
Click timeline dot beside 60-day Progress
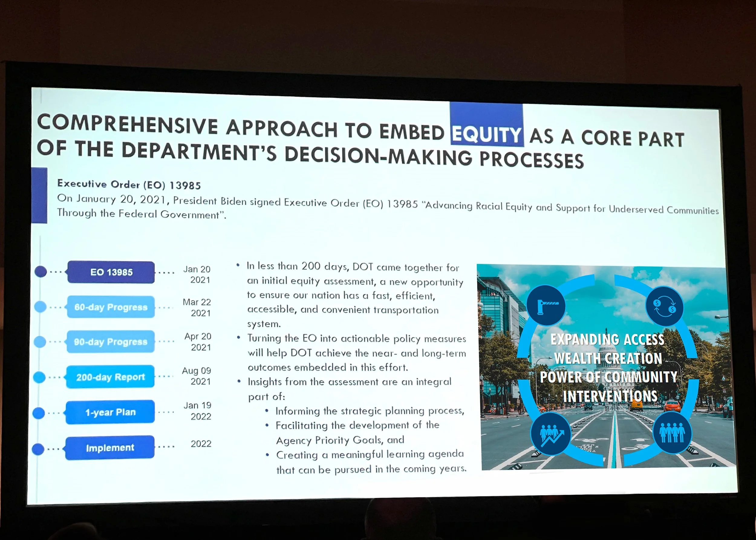pos(40,306)
